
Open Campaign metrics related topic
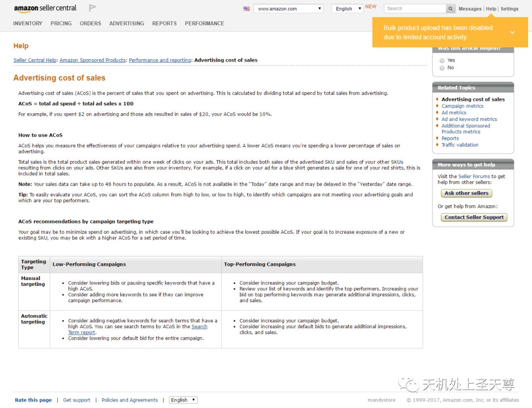462,106
